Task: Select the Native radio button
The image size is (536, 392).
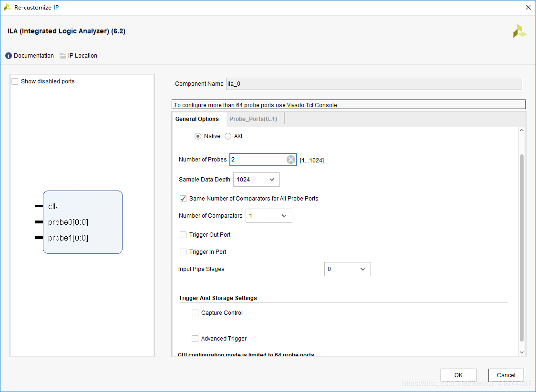Action: point(197,136)
